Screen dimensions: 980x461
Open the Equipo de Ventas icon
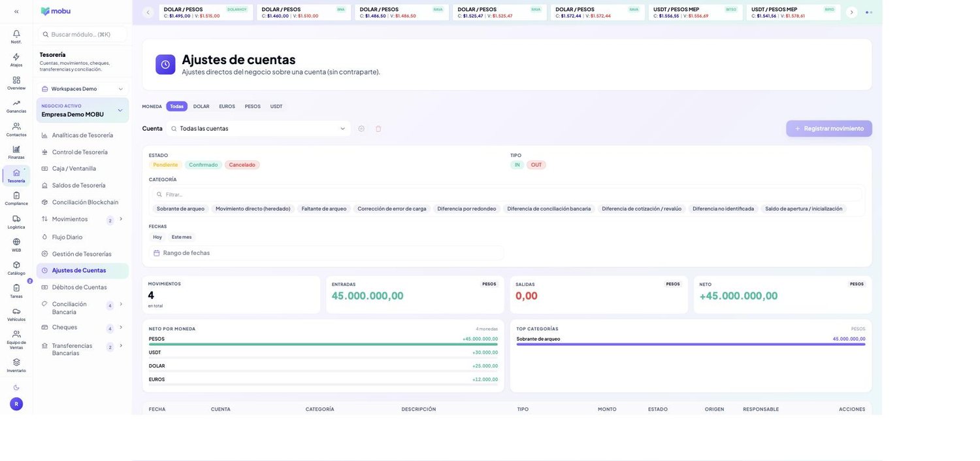[16, 334]
